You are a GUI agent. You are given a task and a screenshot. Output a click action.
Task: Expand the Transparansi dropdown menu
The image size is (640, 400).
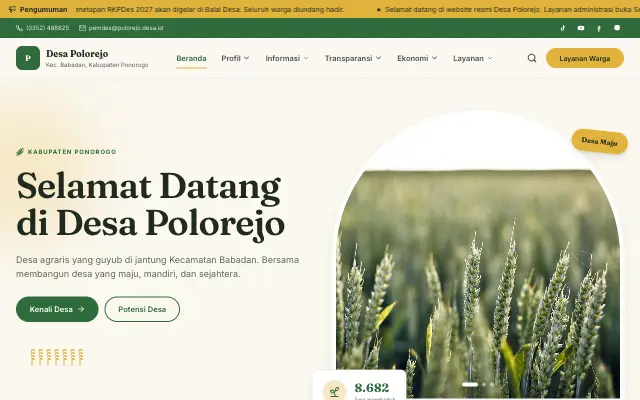point(353,58)
